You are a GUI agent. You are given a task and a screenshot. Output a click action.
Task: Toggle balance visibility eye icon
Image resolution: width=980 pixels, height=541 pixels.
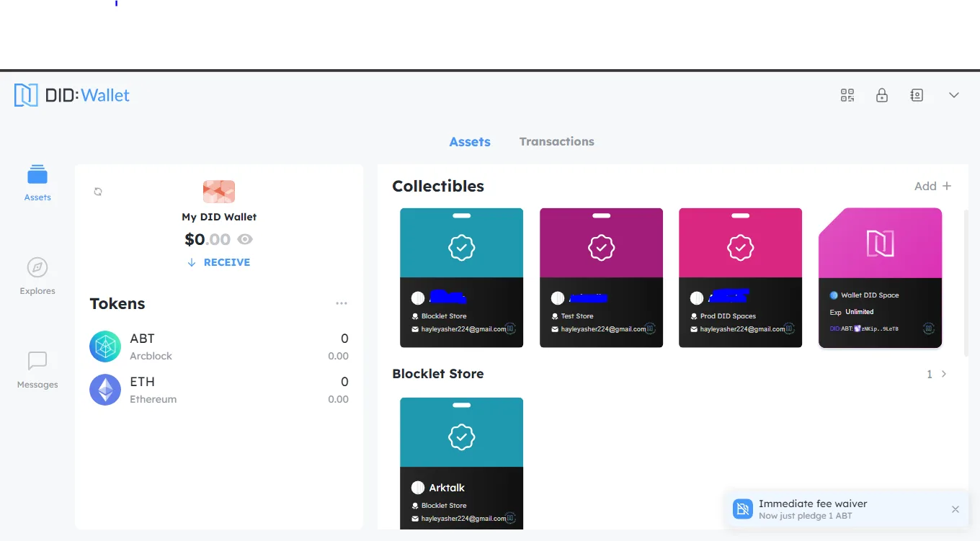(246, 239)
